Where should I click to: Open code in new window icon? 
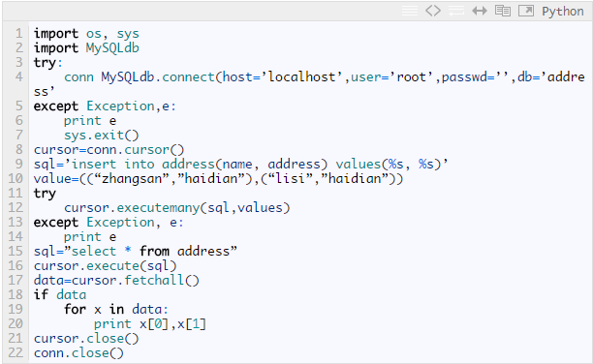coord(526,11)
